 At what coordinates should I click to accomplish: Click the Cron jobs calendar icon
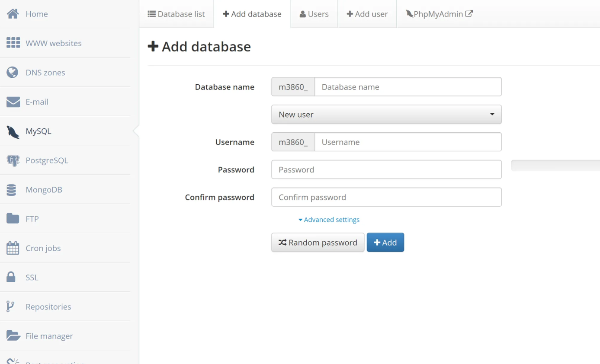pos(13,248)
